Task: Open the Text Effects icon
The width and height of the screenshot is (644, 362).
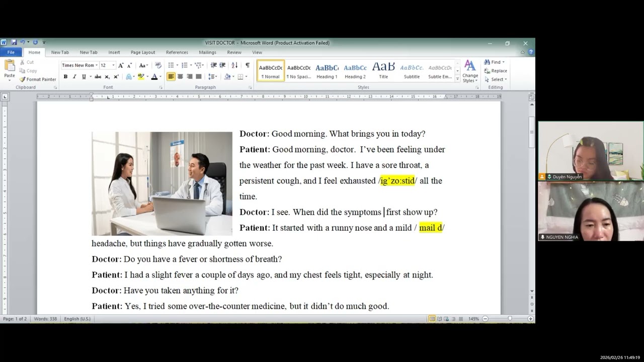Action: 129,77
